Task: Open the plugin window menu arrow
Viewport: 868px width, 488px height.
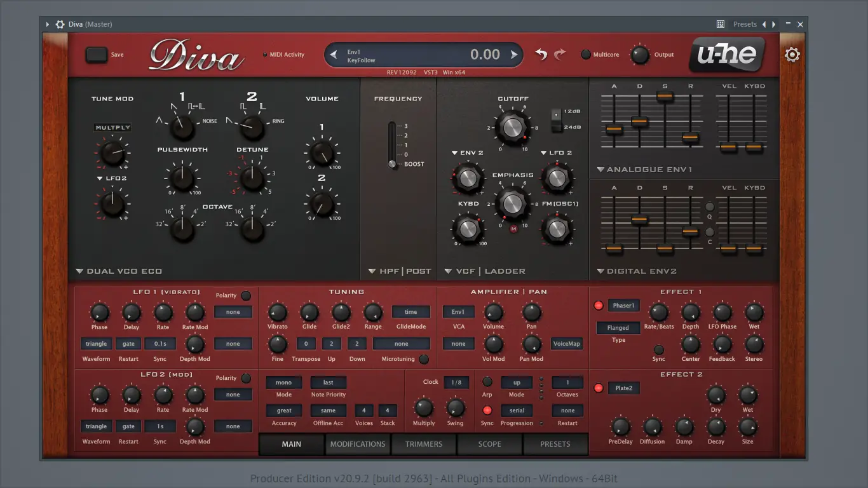Action: [48, 24]
